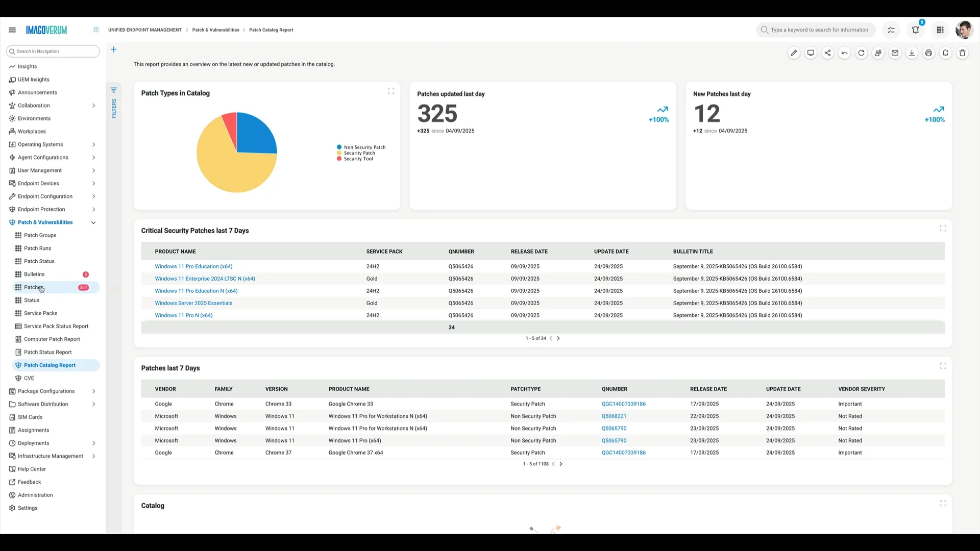Maximize the Catalog widget
This screenshot has width=980, height=551.
943,504
